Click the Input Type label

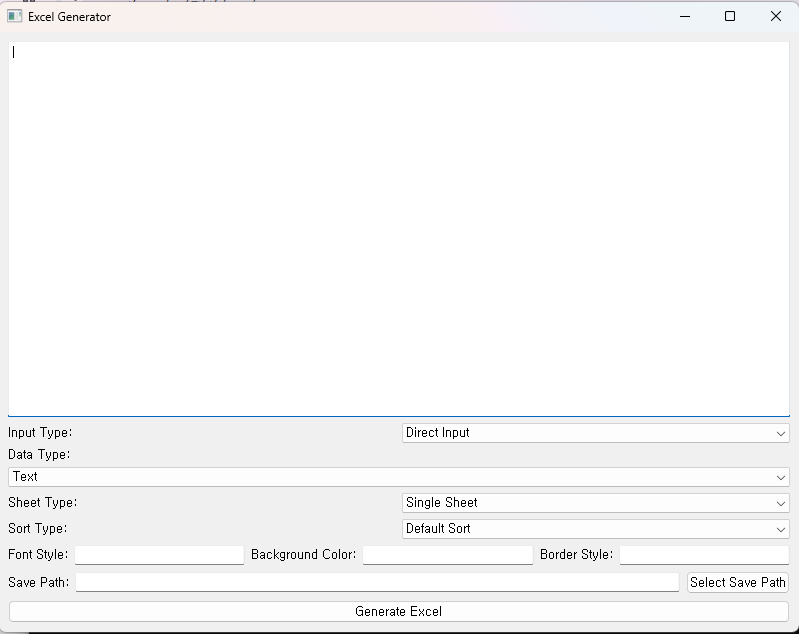[x=40, y=433]
